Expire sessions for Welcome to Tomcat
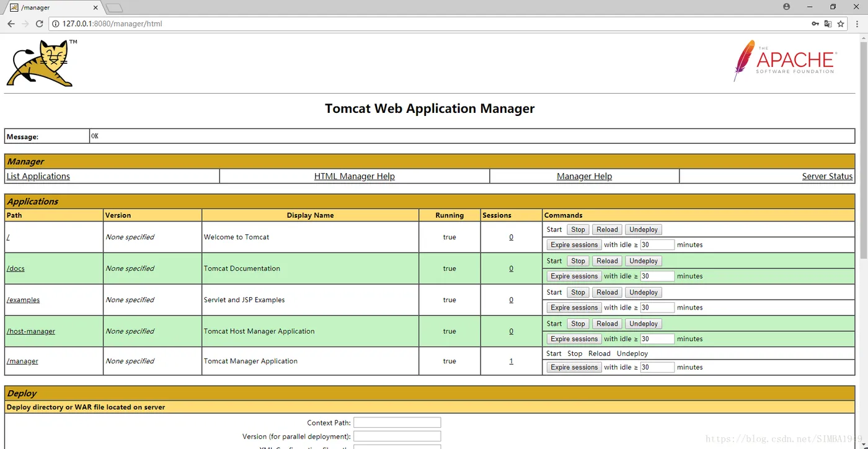The height and width of the screenshot is (449, 868). (x=574, y=245)
